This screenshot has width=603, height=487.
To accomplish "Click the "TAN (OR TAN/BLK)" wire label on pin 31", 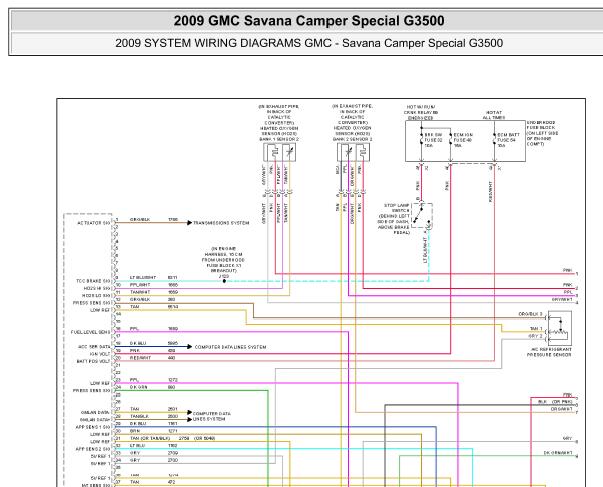I will (150, 438).
